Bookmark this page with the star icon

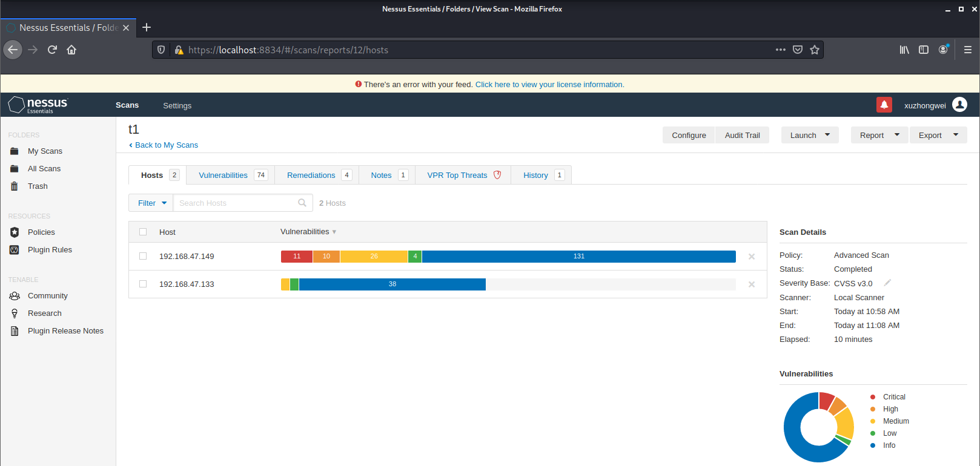815,50
